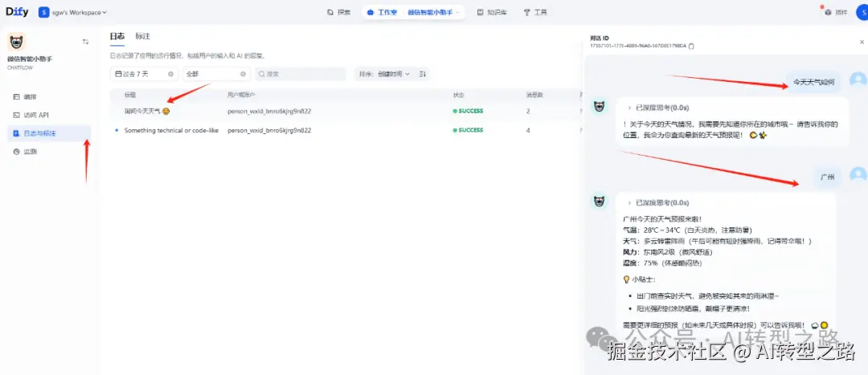Click the blue S workspace avatar
Screen dimensions: 868x375
click(43, 12)
